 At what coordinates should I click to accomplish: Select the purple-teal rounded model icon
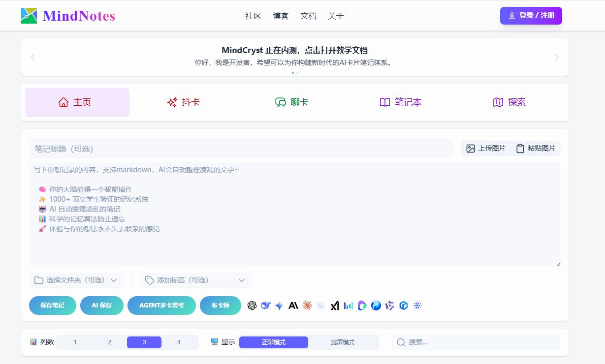362,305
